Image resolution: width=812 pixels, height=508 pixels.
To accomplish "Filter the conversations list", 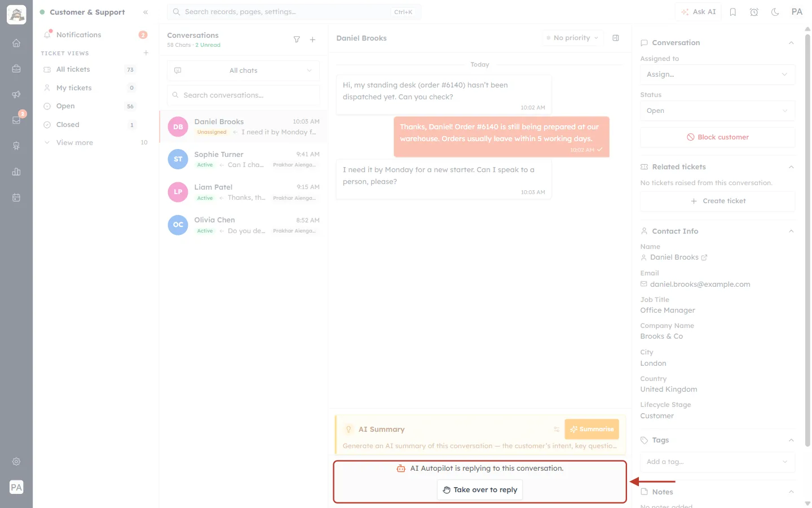I will [297, 40].
